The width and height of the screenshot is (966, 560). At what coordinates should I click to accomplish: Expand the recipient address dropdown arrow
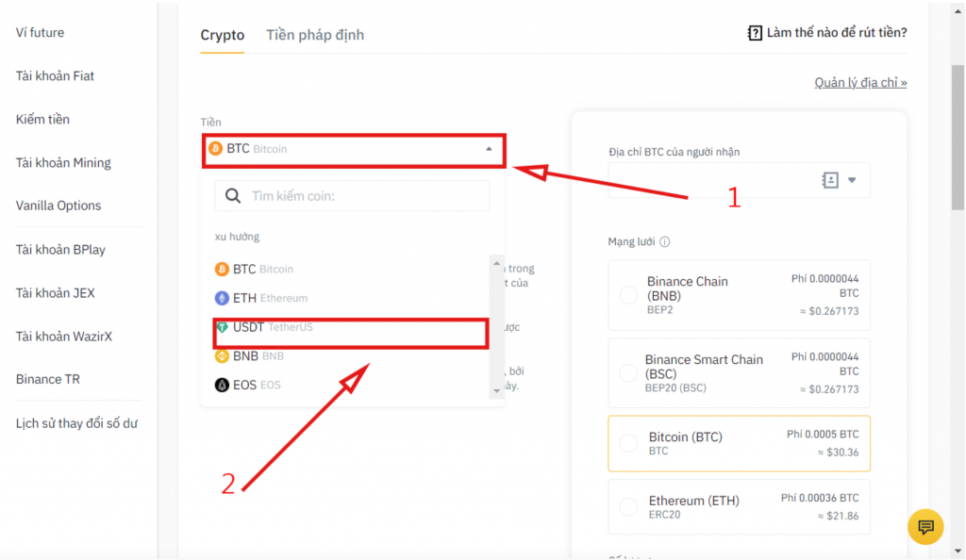coord(852,180)
